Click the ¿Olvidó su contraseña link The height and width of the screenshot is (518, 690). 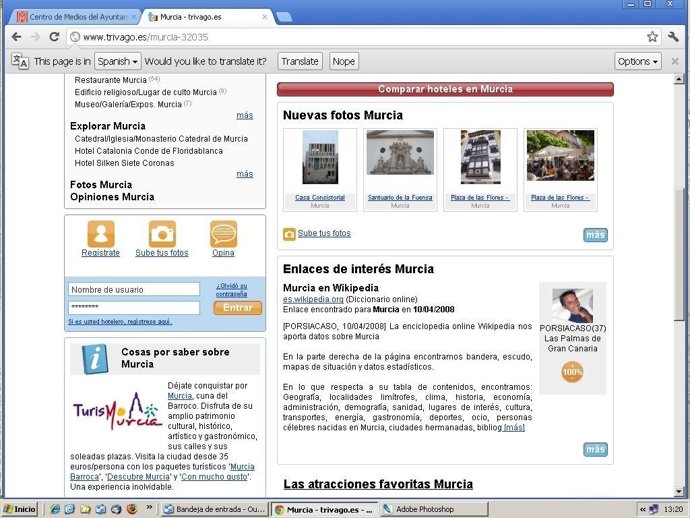coord(231,290)
